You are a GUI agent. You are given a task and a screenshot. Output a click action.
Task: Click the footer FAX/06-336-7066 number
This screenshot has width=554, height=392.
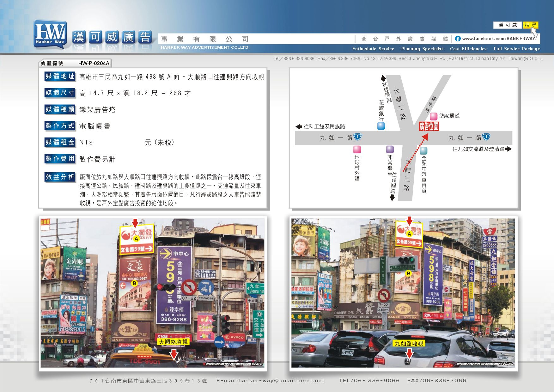point(437,381)
